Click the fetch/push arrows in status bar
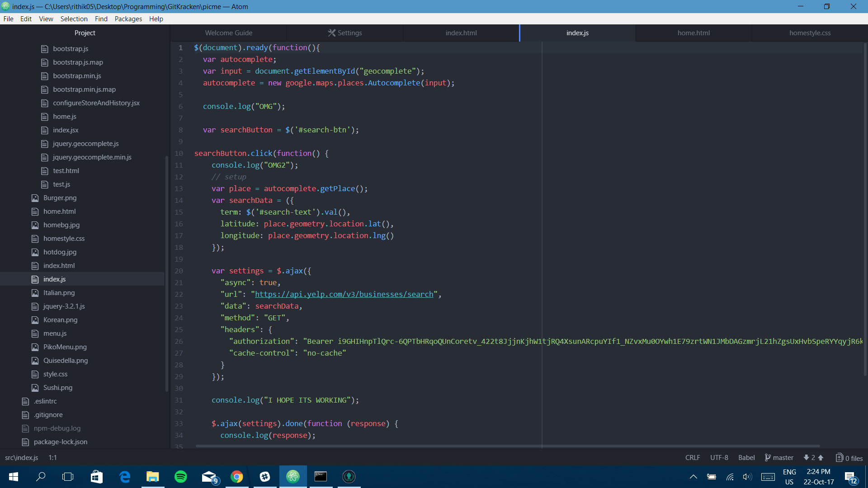 tap(813, 458)
